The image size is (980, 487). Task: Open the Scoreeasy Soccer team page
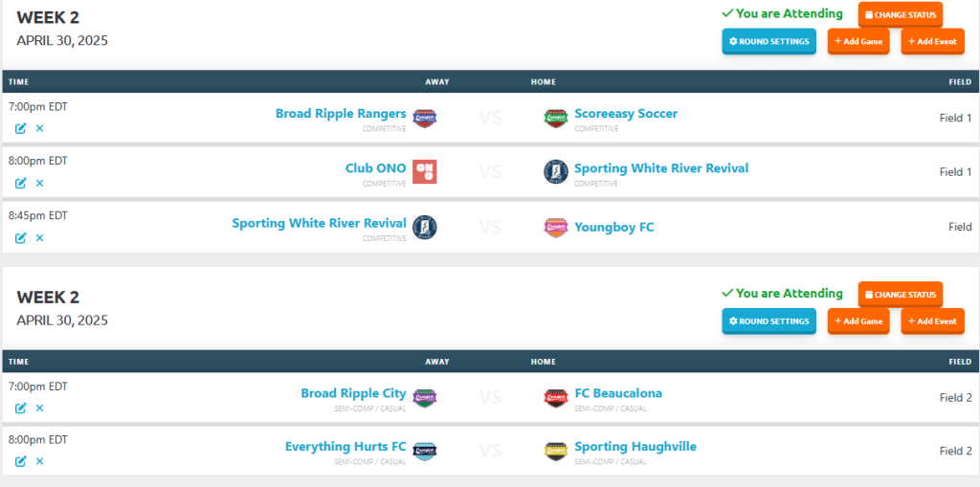pyautogui.click(x=626, y=114)
